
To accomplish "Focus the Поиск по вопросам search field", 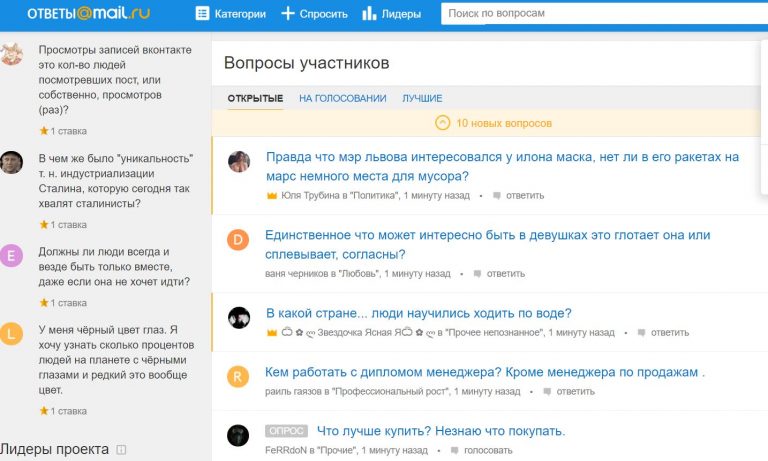I will [x=604, y=13].
